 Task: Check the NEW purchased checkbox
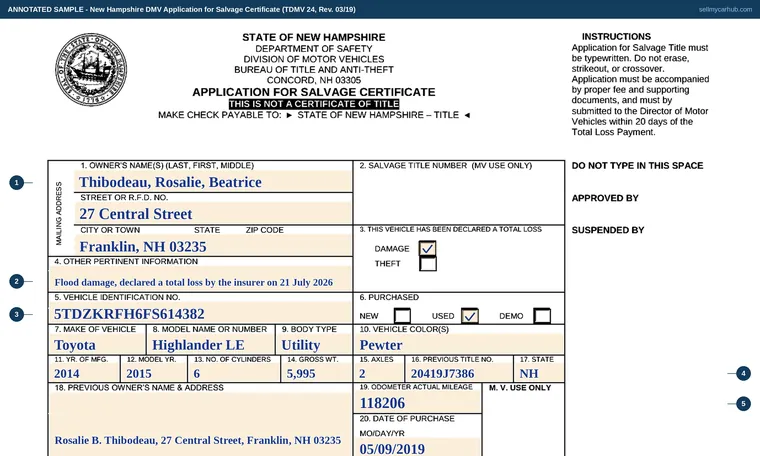pyautogui.click(x=402, y=316)
